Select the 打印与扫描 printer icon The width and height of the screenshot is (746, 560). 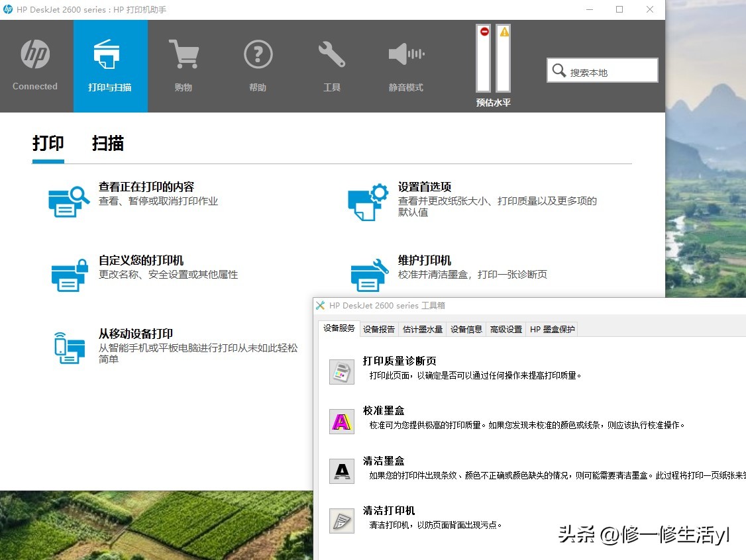pos(110,54)
